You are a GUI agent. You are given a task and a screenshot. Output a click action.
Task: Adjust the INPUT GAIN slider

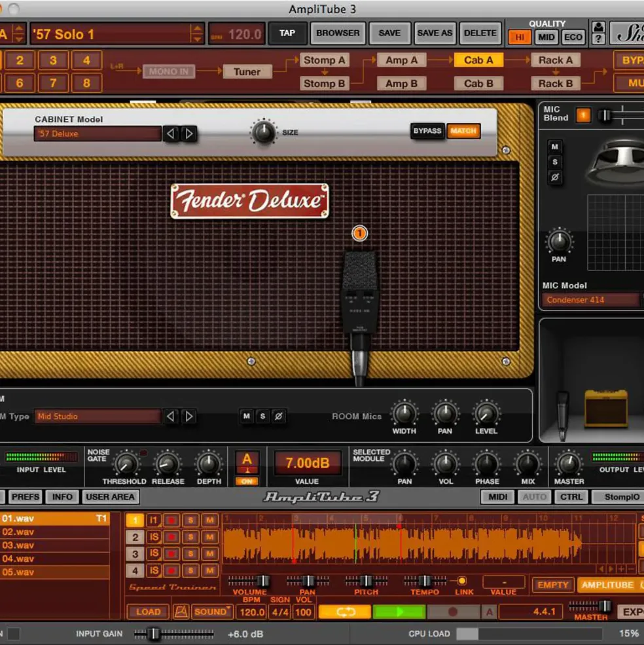pyautogui.click(x=173, y=634)
